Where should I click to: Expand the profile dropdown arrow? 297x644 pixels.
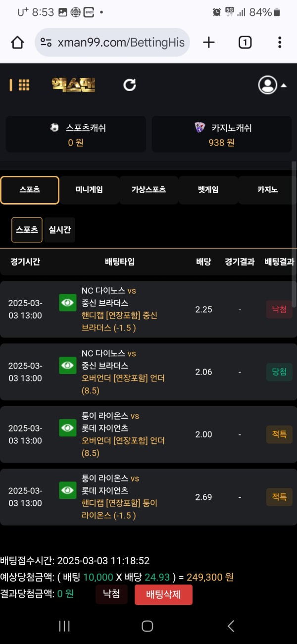click(x=284, y=85)
